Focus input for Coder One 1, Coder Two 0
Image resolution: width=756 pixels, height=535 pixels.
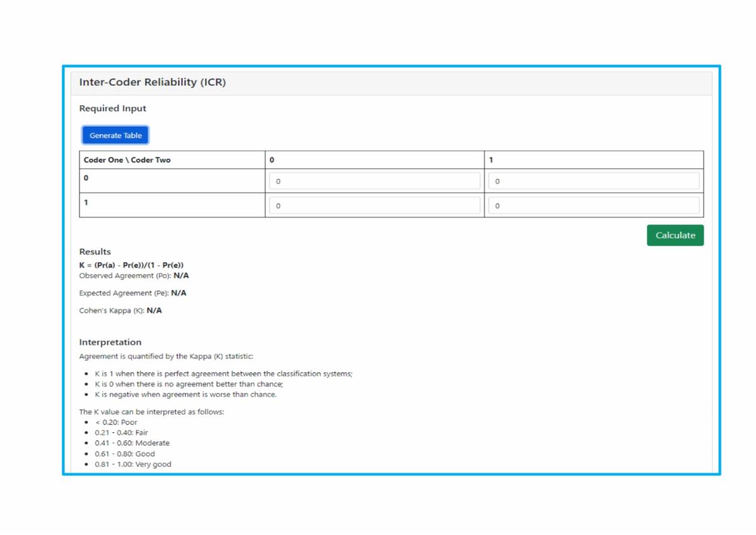pyautogui.click(x=374, y=205)
